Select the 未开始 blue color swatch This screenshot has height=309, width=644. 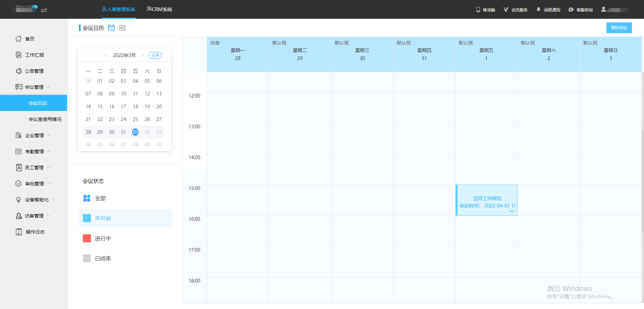87,218
